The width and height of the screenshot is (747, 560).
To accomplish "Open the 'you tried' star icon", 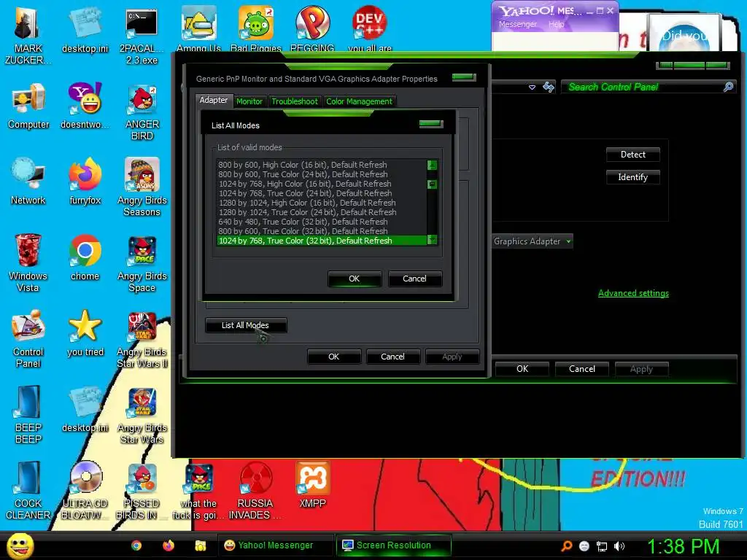I will coord(85,333).
